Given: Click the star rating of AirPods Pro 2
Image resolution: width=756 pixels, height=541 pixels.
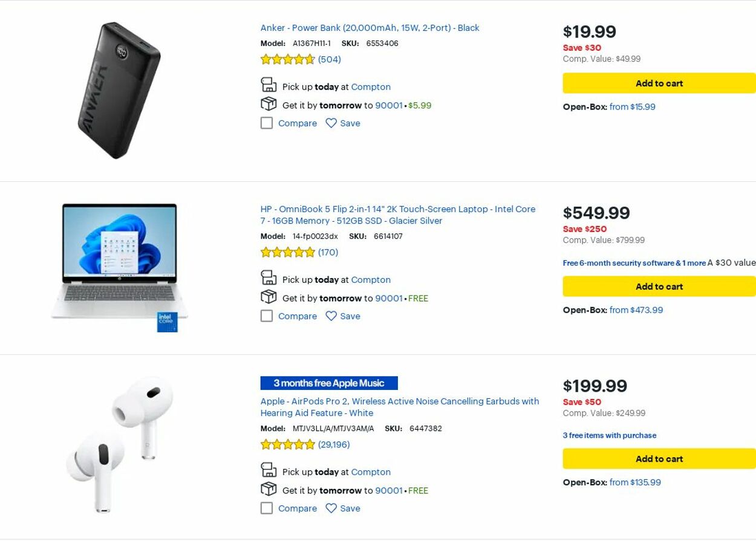Looking at the screenshot, I should point(288,445).
